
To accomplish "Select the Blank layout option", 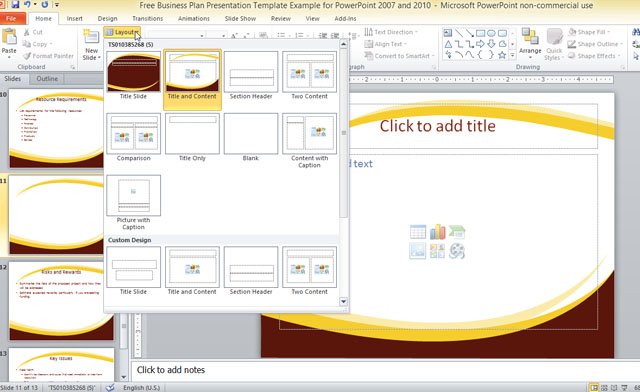I will point(251,138).
